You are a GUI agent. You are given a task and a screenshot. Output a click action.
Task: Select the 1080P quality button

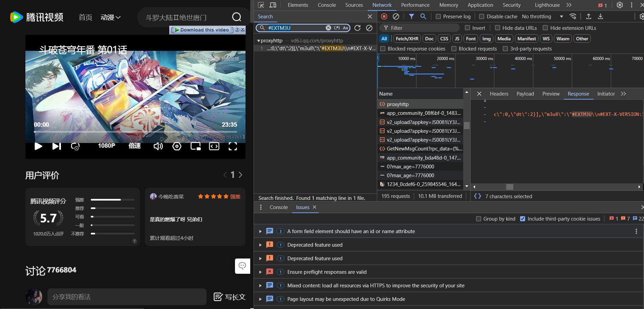(x=106, y=146)
